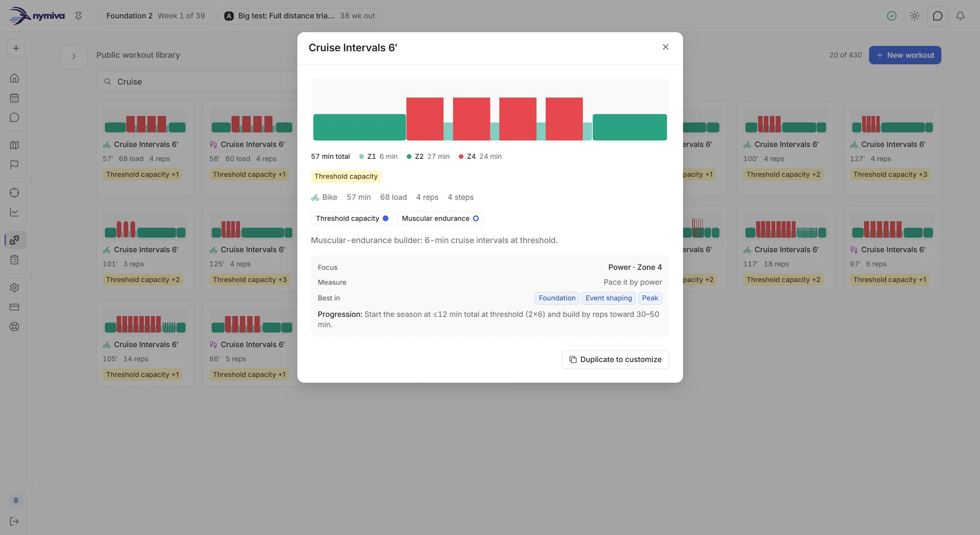This screenshot has width=980, height=535.
Task: Open the line chart icon in sidebar
Action: point(15,212)
